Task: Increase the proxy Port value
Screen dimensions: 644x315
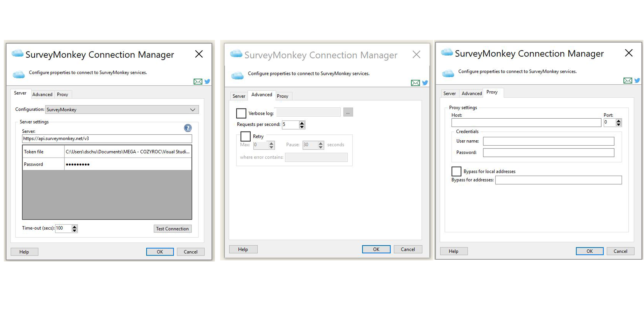Action: (618, 121)
